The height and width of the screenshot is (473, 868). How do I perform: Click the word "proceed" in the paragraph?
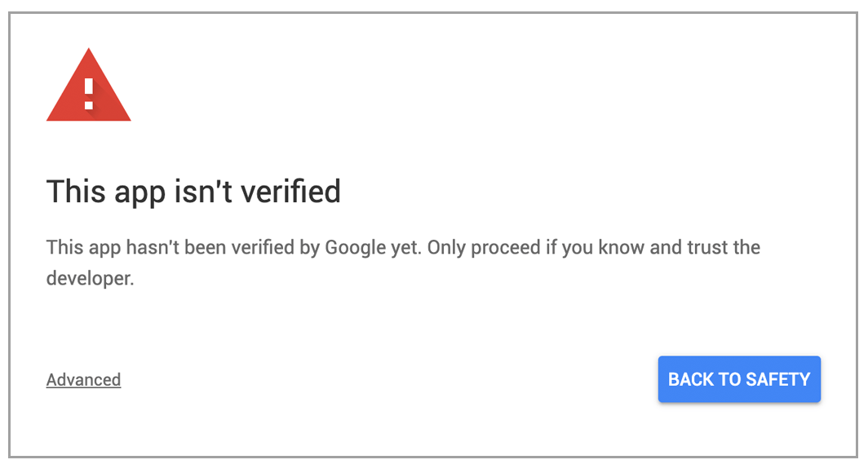click(x=506, y=248)
